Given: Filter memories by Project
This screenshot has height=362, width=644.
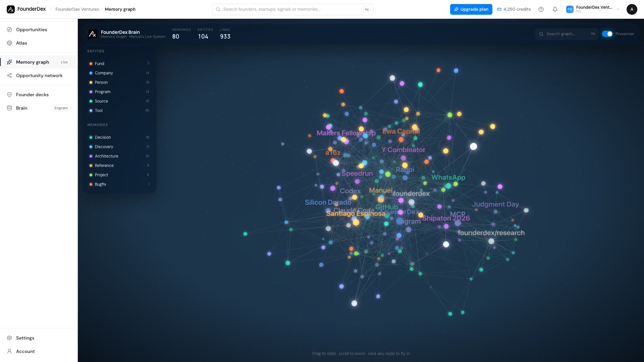Looking at the screenshot, I should [x=119, y=175].
